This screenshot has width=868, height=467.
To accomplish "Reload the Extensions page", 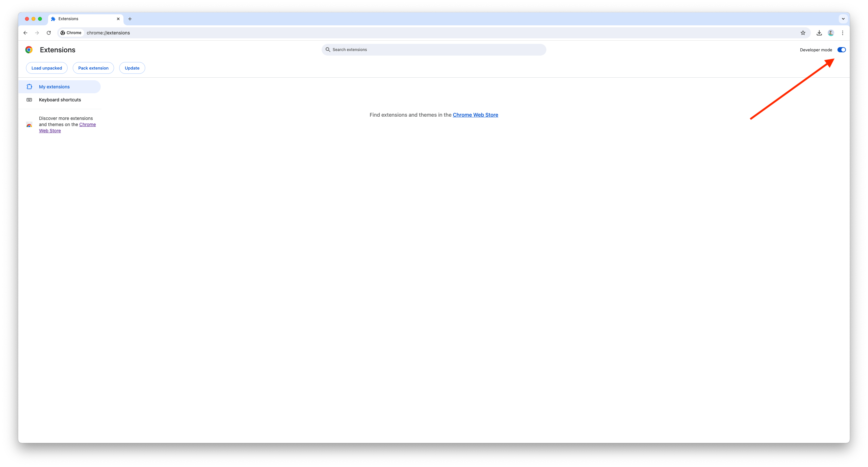I will tap(49, 33).
